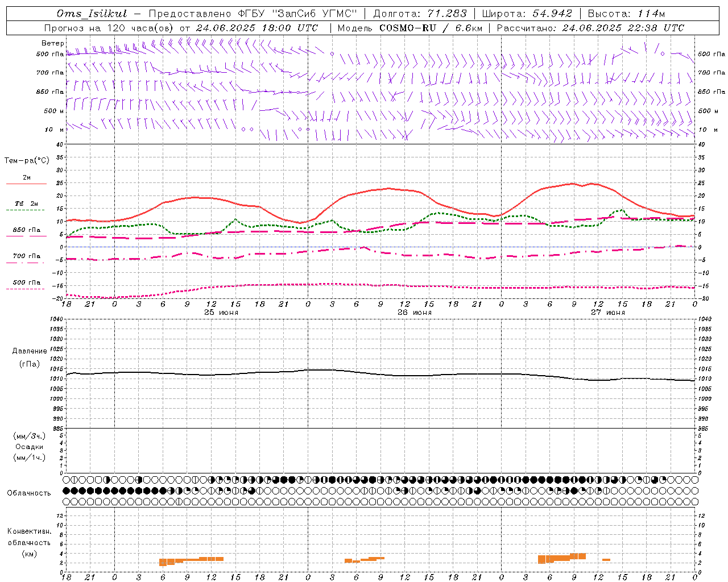The width and height of the screenshot is (728, 582).
Task: Click the longitude value Долгота: 71.283
Action: 420,14
